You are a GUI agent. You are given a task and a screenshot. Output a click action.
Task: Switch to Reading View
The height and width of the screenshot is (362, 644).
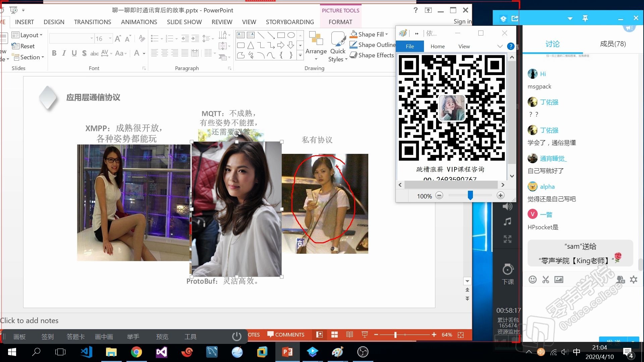tap(350, 335)
